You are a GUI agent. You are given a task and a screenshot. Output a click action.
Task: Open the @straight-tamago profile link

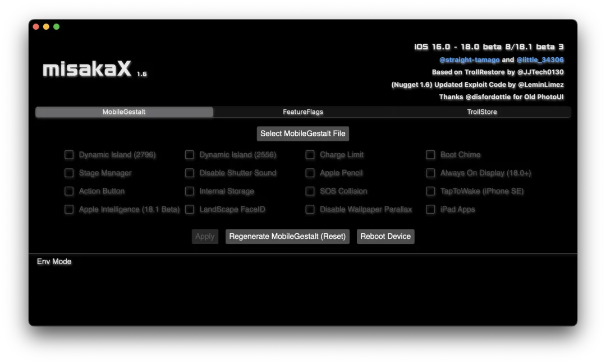pos(469,60)
